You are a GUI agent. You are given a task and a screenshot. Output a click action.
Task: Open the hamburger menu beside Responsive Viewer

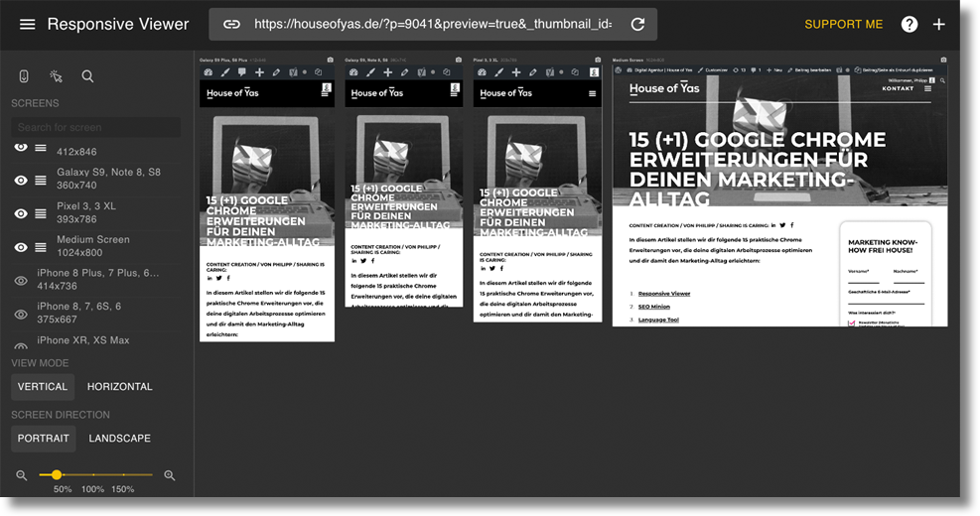click(x=27, y=25)
